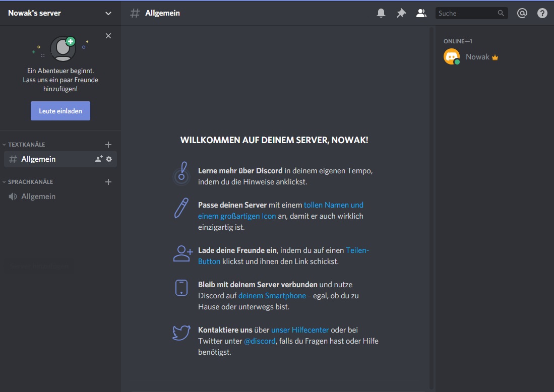
Task: Toggle member list people icon
Action: pos(421,14)
